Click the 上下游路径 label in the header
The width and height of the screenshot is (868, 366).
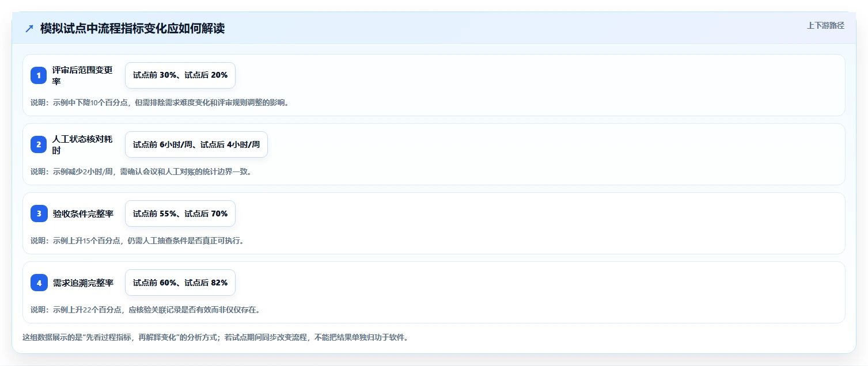point(825,25)
